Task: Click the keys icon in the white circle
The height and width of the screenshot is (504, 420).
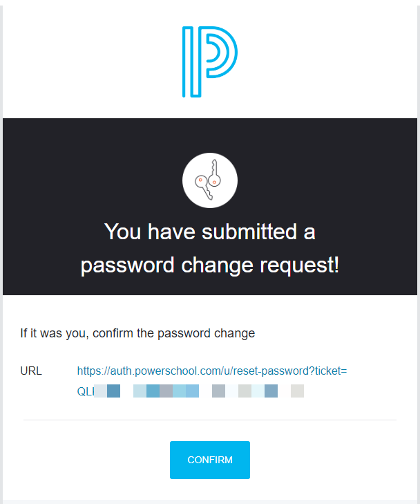Action: click(x=209, y=180)
